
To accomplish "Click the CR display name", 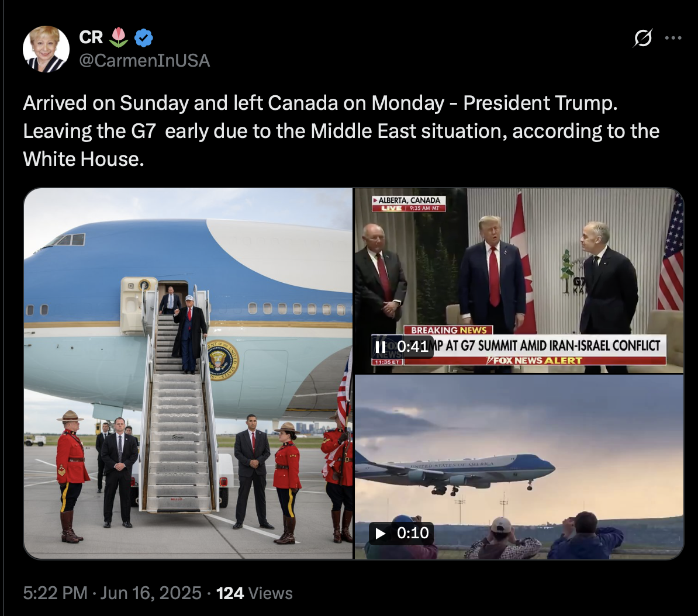I will pos(91,37).
